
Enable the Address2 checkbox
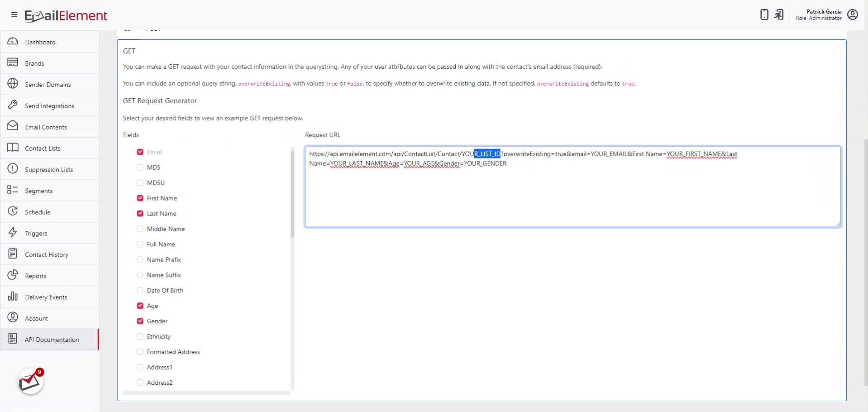click(140, 383)
